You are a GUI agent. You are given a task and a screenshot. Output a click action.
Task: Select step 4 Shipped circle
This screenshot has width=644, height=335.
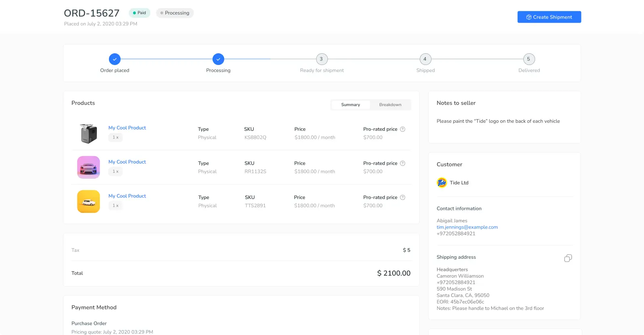425,59
